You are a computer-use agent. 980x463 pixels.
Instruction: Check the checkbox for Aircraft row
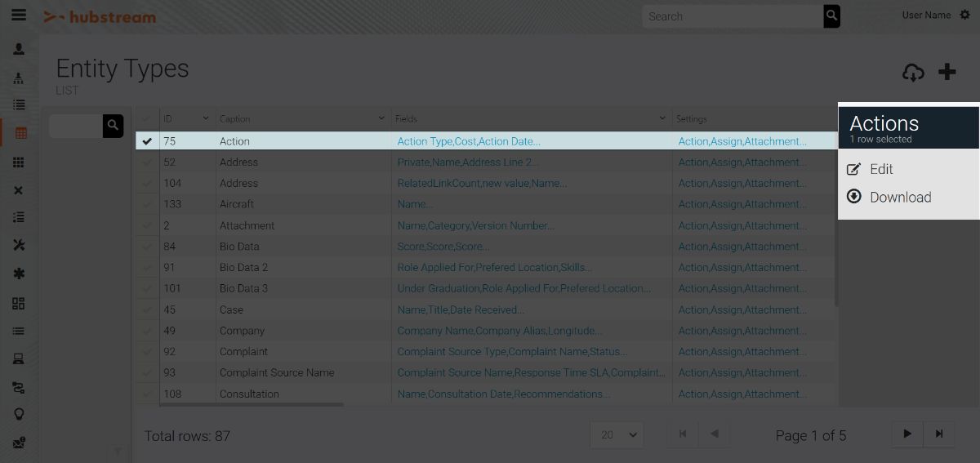pyautogui.click(x=147, y=204)
